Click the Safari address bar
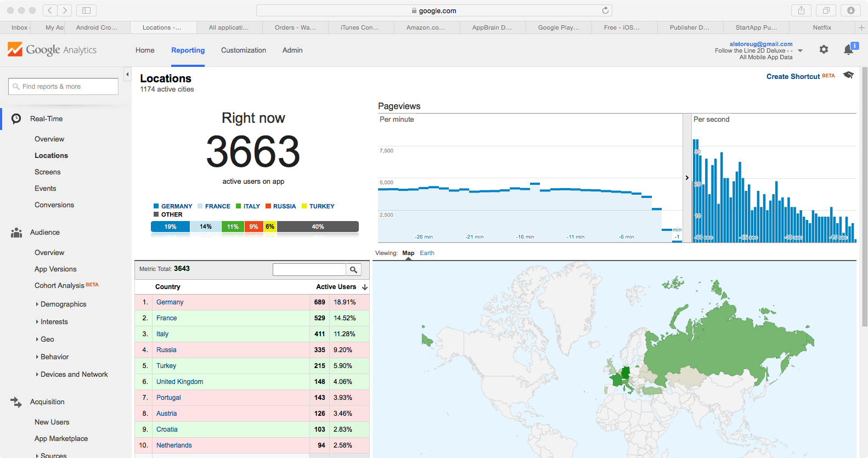 434,10
